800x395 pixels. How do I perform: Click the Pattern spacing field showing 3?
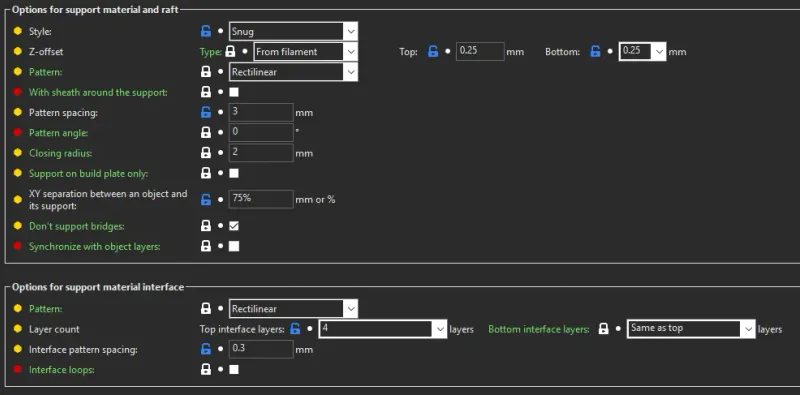pos(261,112)
